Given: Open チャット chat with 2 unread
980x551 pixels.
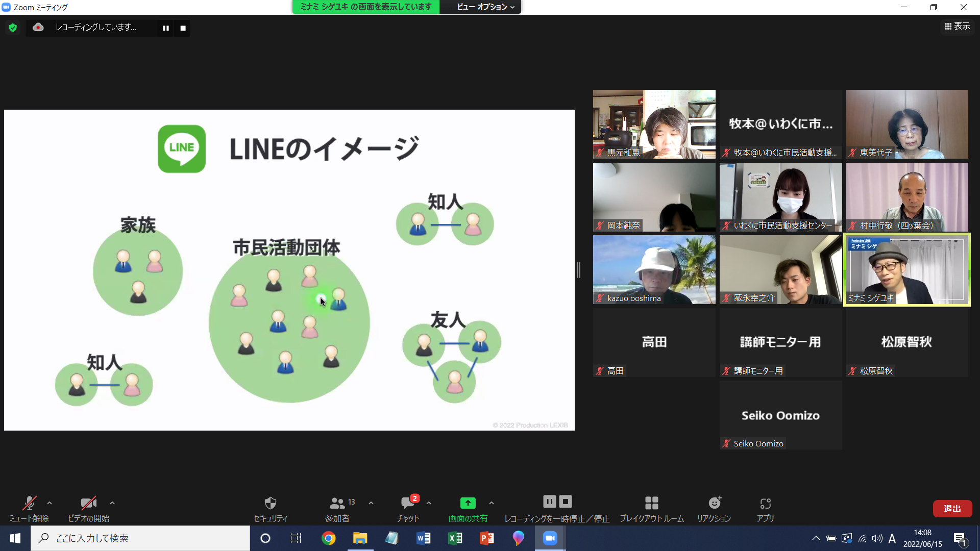Looking at the screenshot, I should click(x=408, y=509).
